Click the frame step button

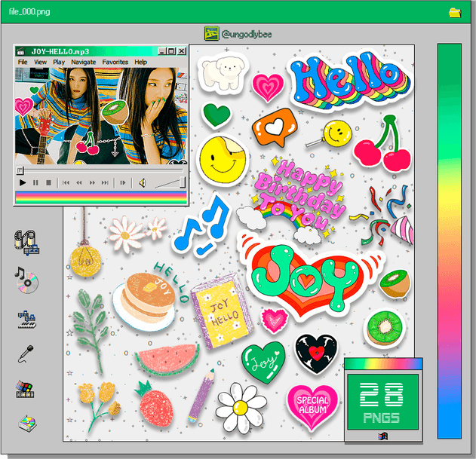click(x=123, y=182)
